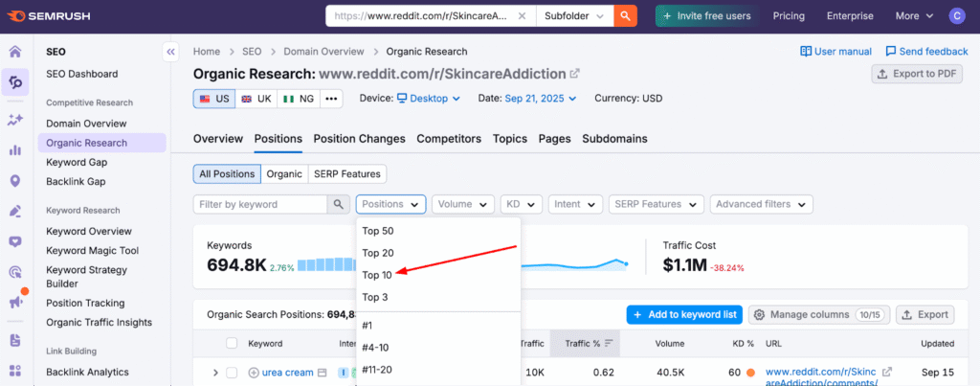Choose Top 10 from Positions menu

(377, 275)
